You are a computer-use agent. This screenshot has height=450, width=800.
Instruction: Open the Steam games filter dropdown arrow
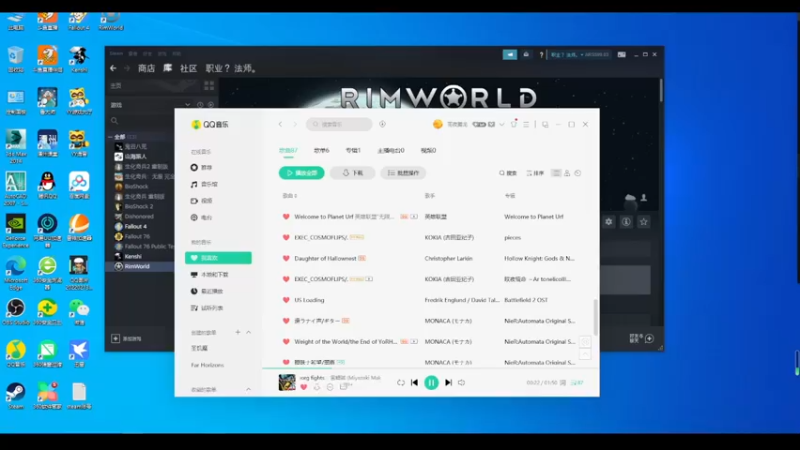click(187, 105)
